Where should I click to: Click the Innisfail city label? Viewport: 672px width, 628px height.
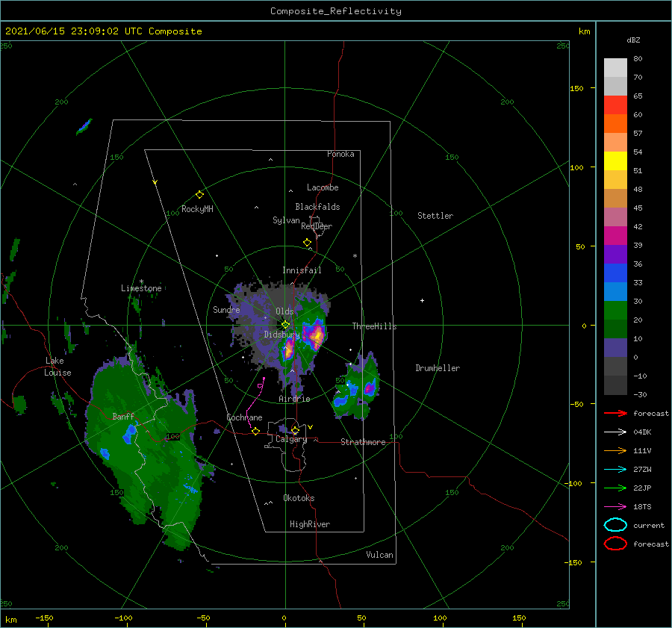point(302,270)
